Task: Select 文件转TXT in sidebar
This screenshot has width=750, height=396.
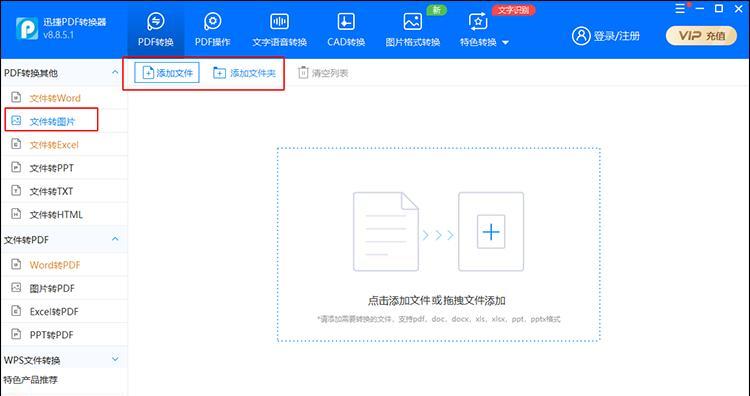Action: (x=64, y=191)
